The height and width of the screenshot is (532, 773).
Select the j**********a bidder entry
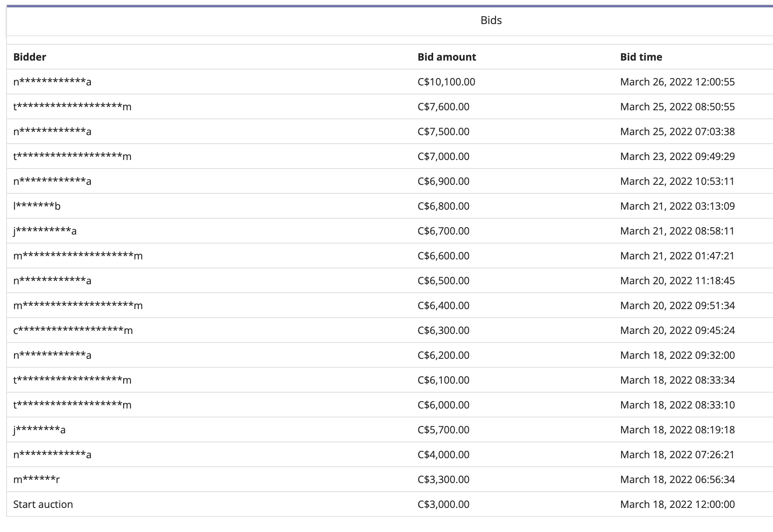[45, 231]
